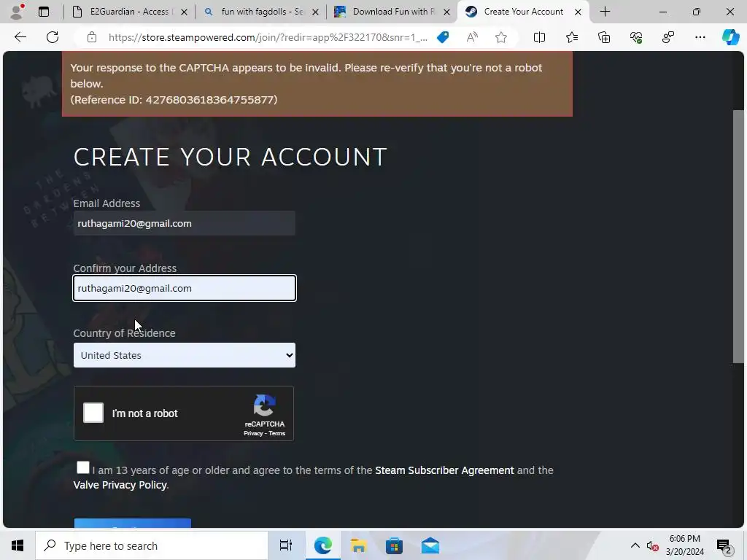This screenshot has width=747, height=560.
Task: Open Collections panel
Action: tap(603, 37)
